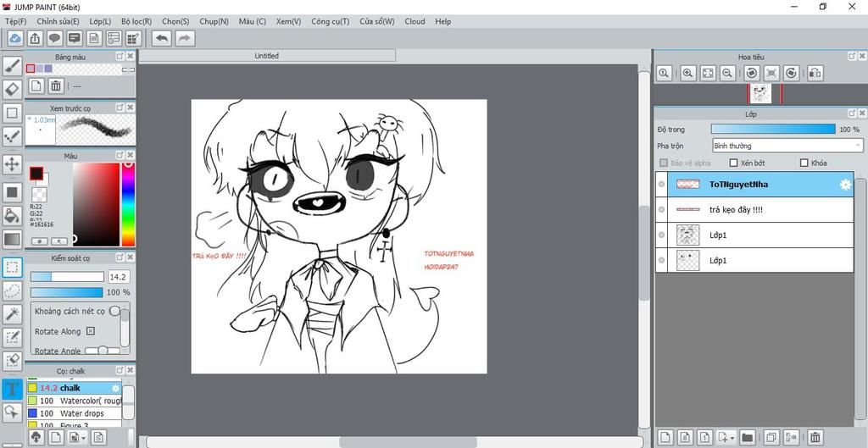
Task: Click the cloud save icon in toolbar
Action: point(15,38)
